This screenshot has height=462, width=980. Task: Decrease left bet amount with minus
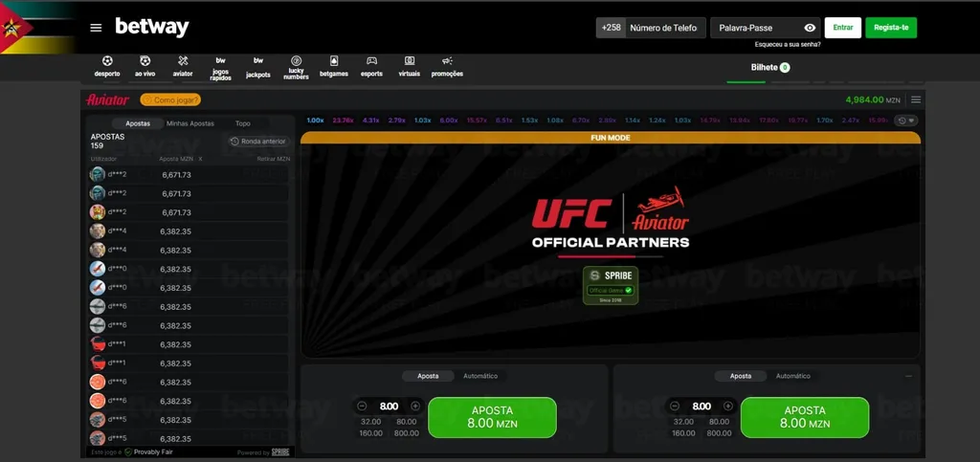click(362, 407)
